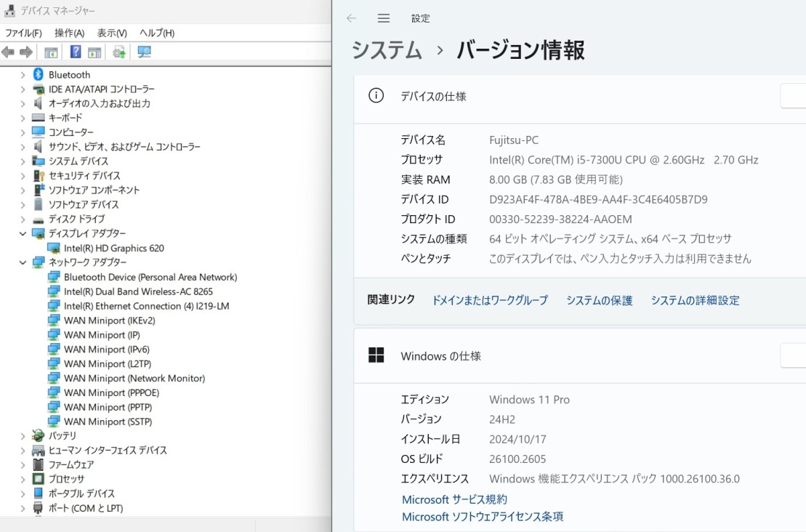The image size is (806, 532).
Task: Collapse the ネットワーク アダプター category
Action: pos(23,262)
